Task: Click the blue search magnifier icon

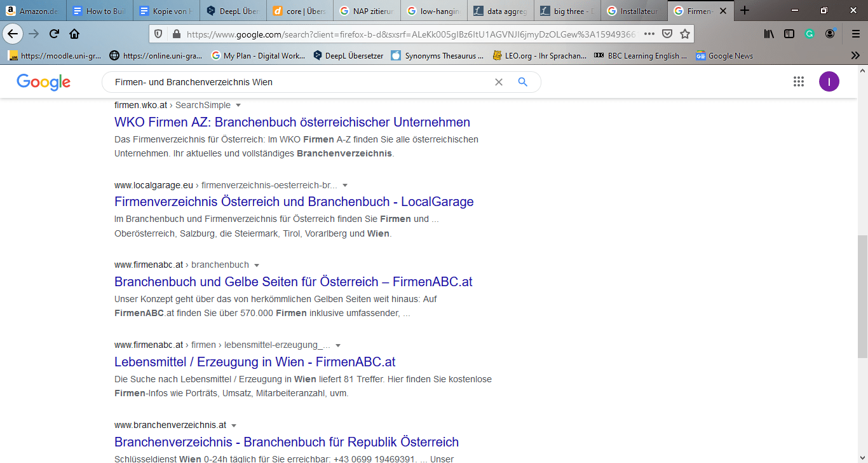Action: [523, 82]
